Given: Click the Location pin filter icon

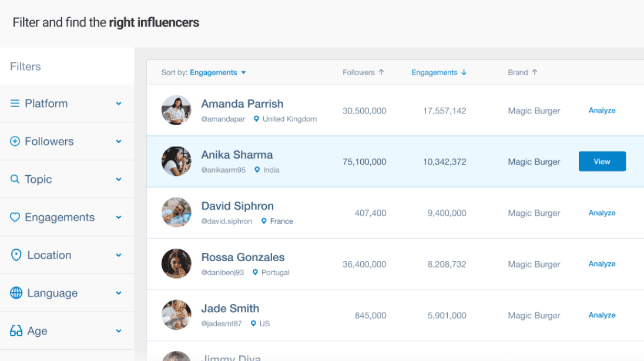Looking at the screenshot, I should point(16,255).
